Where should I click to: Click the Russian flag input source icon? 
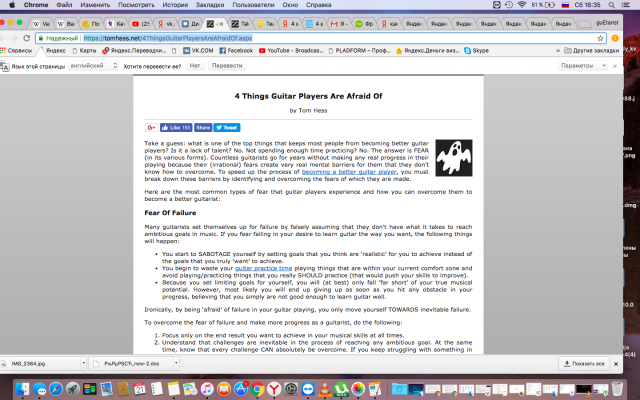point(565,5)
